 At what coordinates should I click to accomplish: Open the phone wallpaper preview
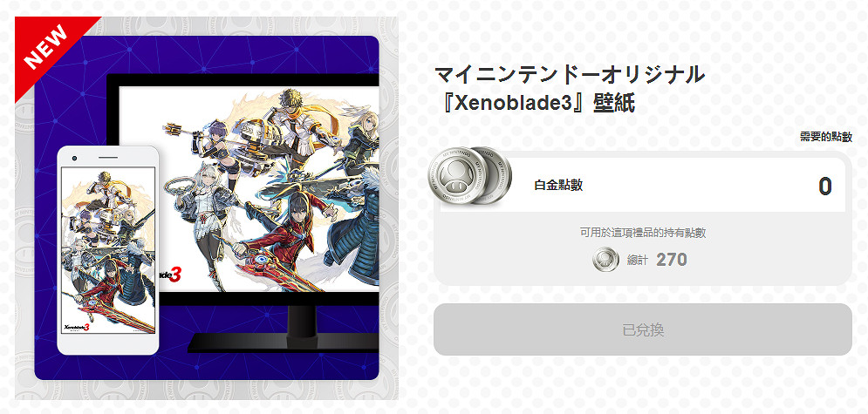point(108,250)
